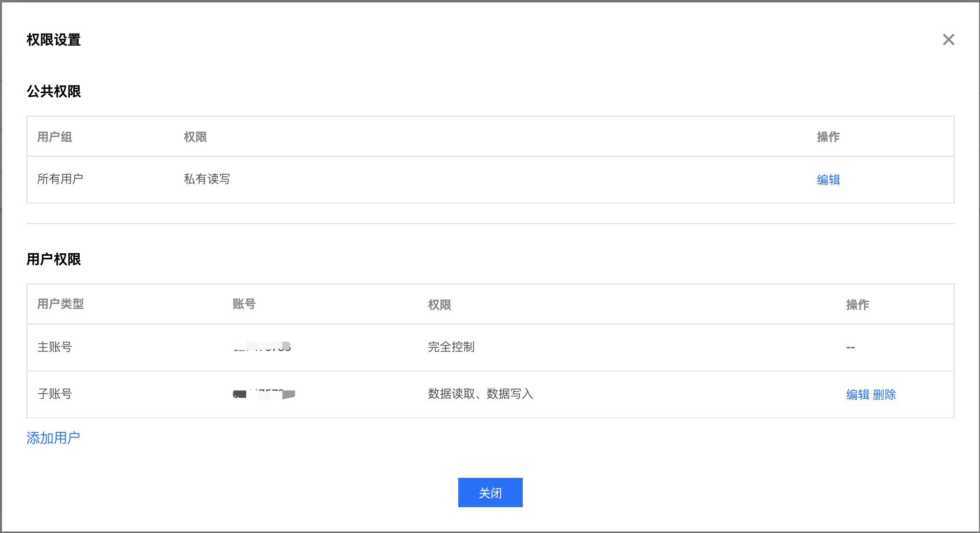This screenshot has width=980, height=533.
Task: Select the 完全控制 permission cell
Action: coord(451,347)
